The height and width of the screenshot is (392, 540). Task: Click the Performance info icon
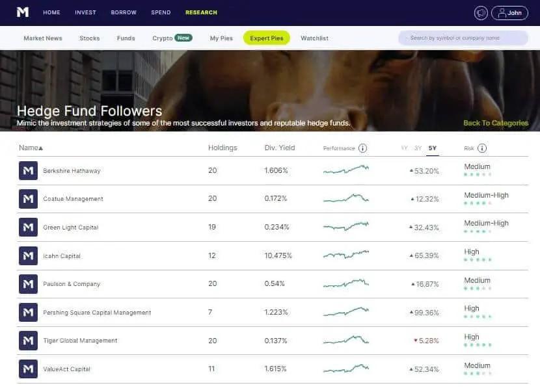[x=362, y=148]
